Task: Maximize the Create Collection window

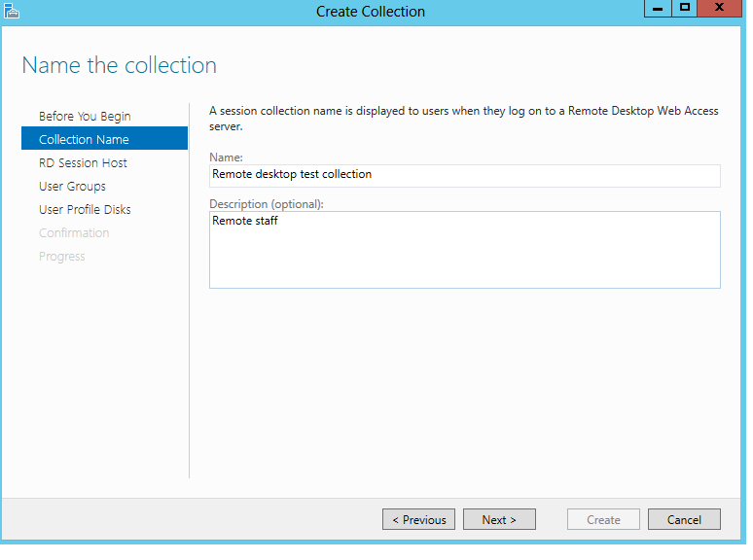Action: (x=684, y=8)
